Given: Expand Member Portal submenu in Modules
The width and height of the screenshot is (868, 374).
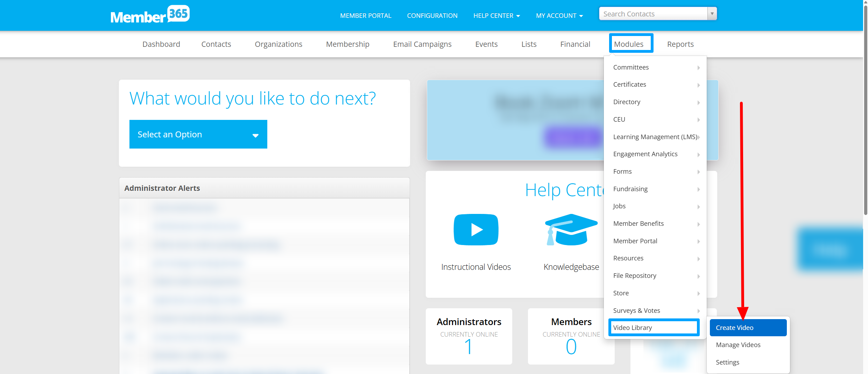Looking at the screenshot, I should pyautogui.click(x=655, y=241).
